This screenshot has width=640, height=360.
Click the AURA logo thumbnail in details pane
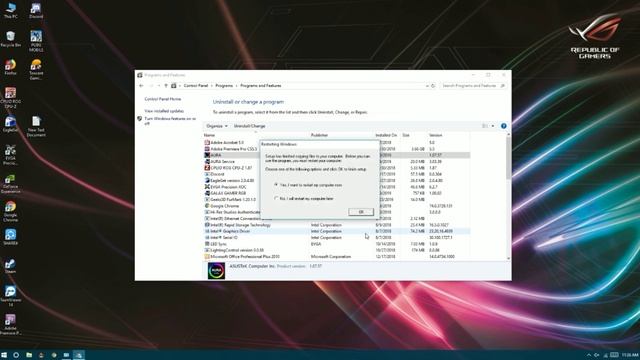click(216, 271)
